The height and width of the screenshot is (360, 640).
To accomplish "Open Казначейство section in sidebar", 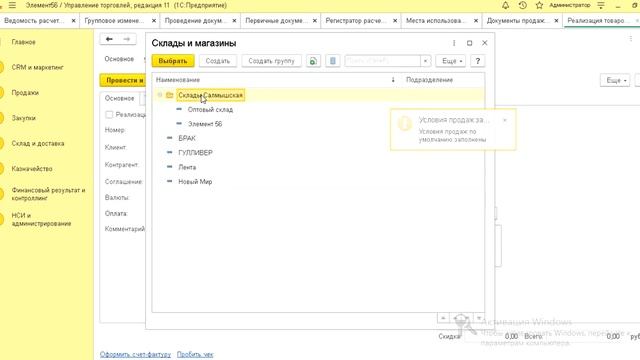I will click(x=32, y=169).
